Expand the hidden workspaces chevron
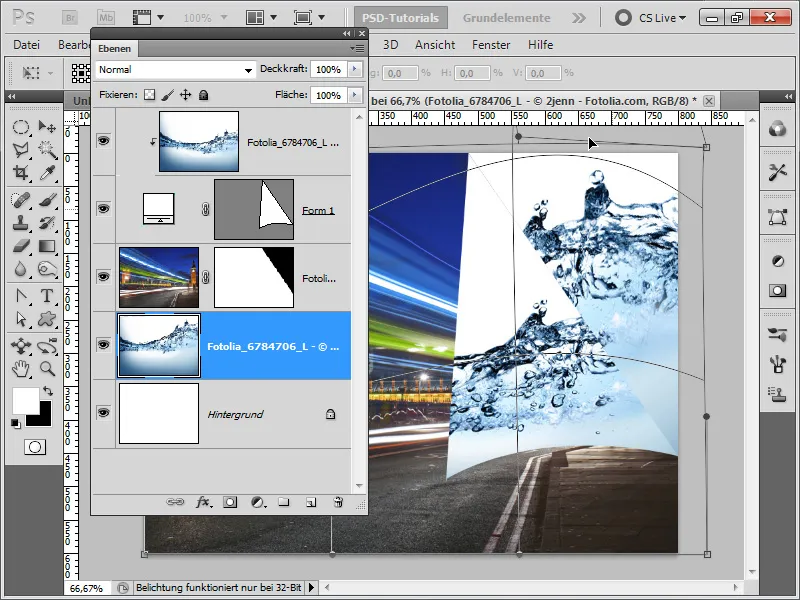 click(579, 18)
